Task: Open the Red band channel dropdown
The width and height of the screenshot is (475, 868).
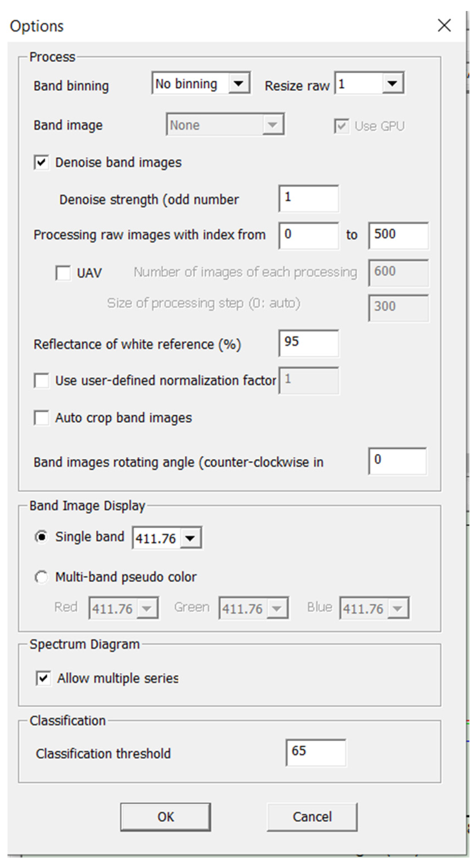Action: click(x=146, y=608)
